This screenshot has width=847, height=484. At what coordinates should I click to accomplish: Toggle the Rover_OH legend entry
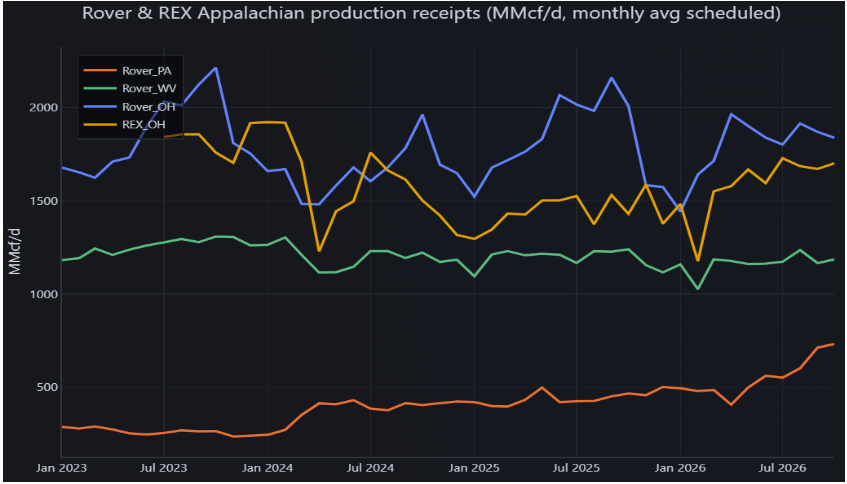pos(129,107)
